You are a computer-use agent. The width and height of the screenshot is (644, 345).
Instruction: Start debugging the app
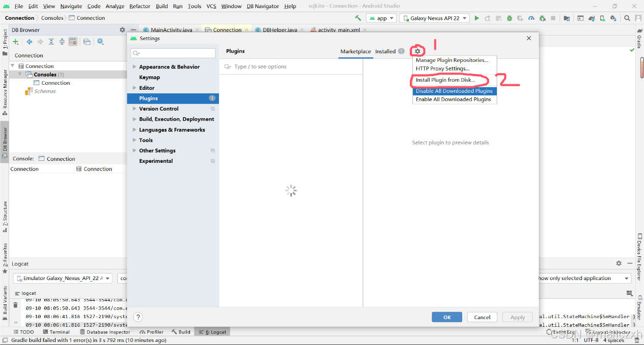(x=510, y=17)
